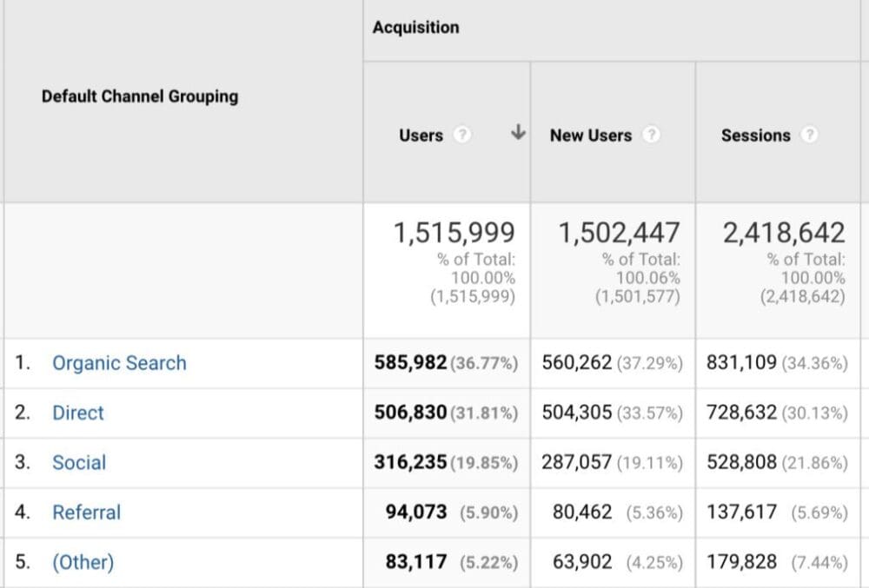Select total users value 1,515,999
Image resolution: width=869 pixels, height=588 pixels.
coord(454,233)
